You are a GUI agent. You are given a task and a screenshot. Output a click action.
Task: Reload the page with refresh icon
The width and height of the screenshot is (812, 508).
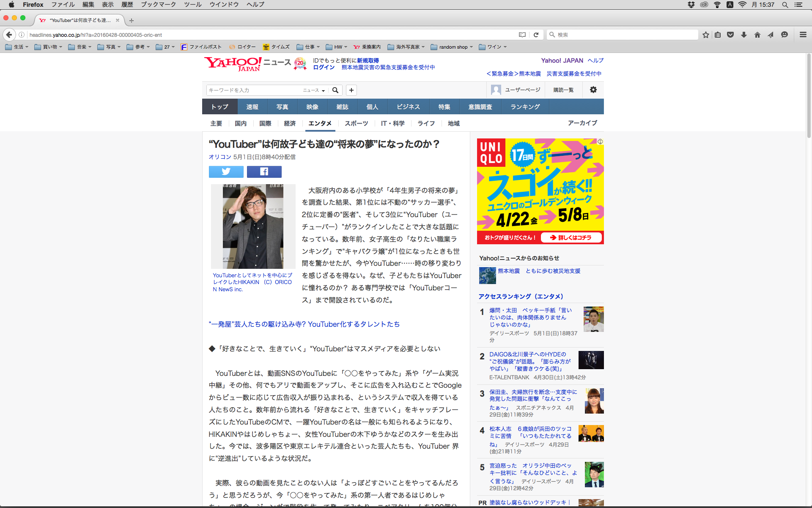tap(536, 35)
